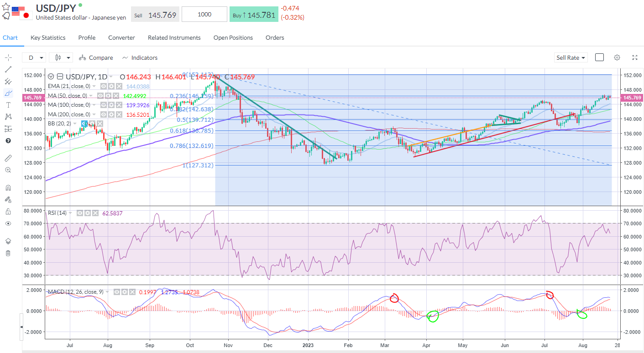
Task: Toggle the magnet snap mode
Action: click(x=8, y=187)
